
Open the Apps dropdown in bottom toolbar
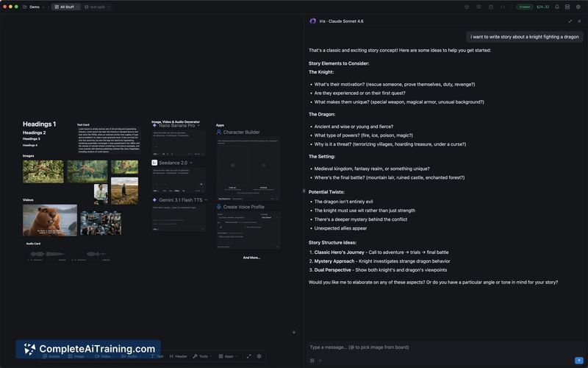228,356
